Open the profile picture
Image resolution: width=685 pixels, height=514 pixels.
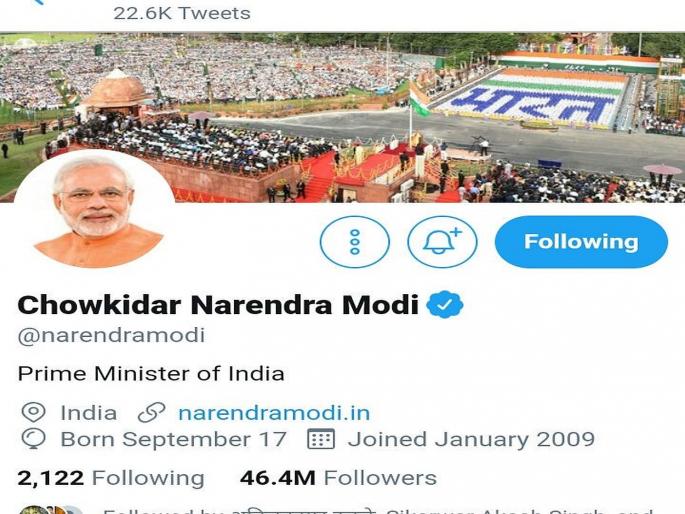point(94,210)
